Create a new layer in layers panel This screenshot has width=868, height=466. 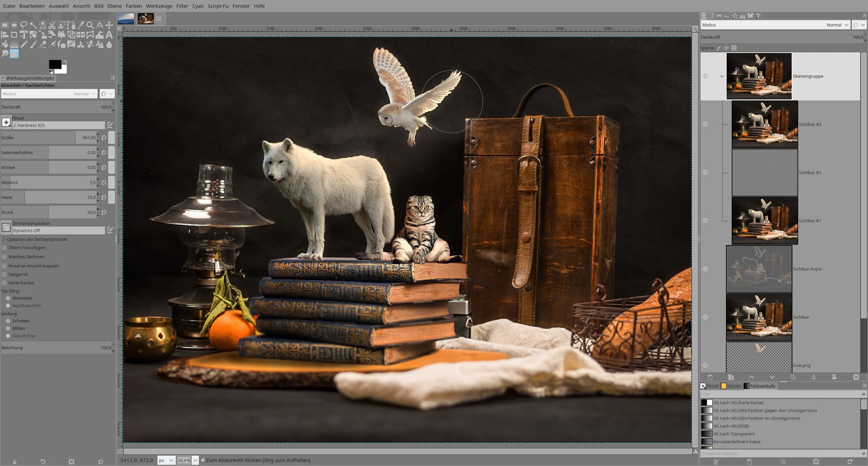(710, 377)
